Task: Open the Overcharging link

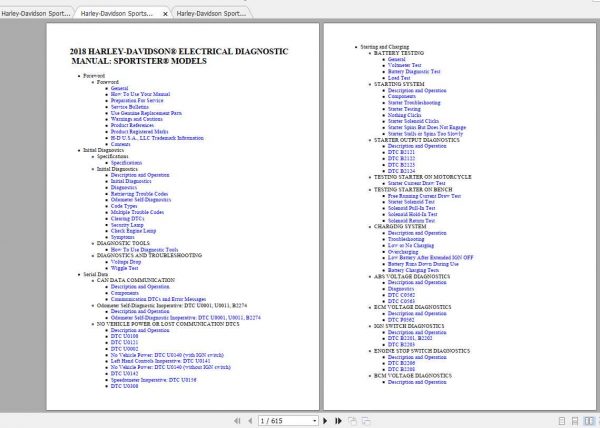Action: 403,252
